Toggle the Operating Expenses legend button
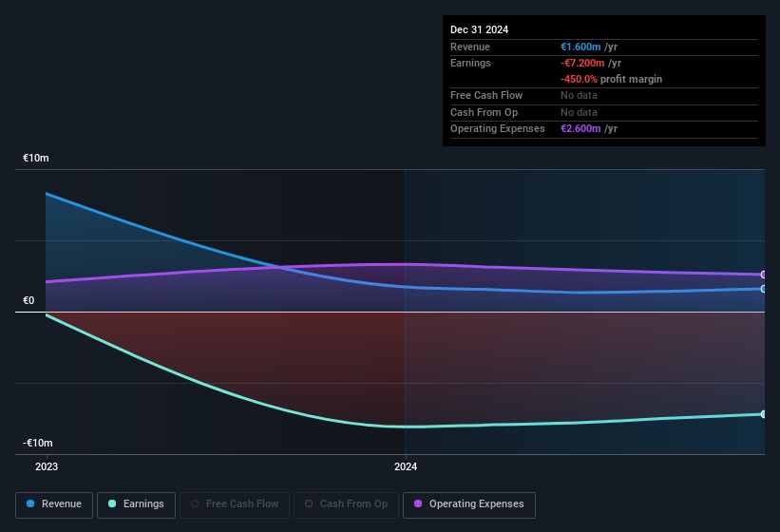Screen dimensions: 780x532 pyautogui.click(x=468, y=504)
